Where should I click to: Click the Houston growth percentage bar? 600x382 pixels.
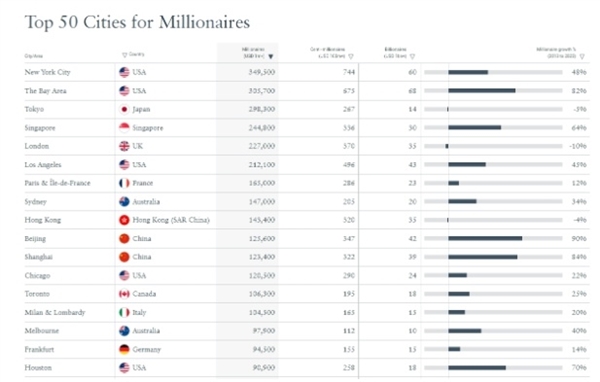pyautogui.click(x=493, y=368)
